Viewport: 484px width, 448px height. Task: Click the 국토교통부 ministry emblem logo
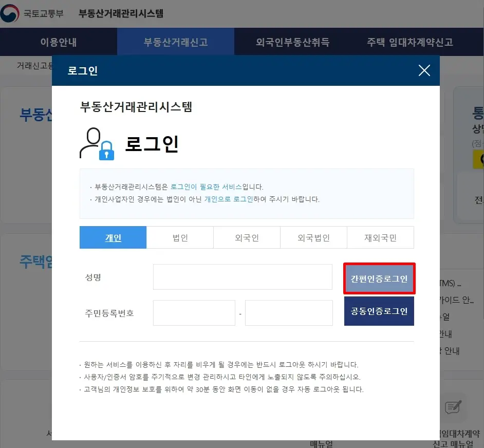pos(10,14)
